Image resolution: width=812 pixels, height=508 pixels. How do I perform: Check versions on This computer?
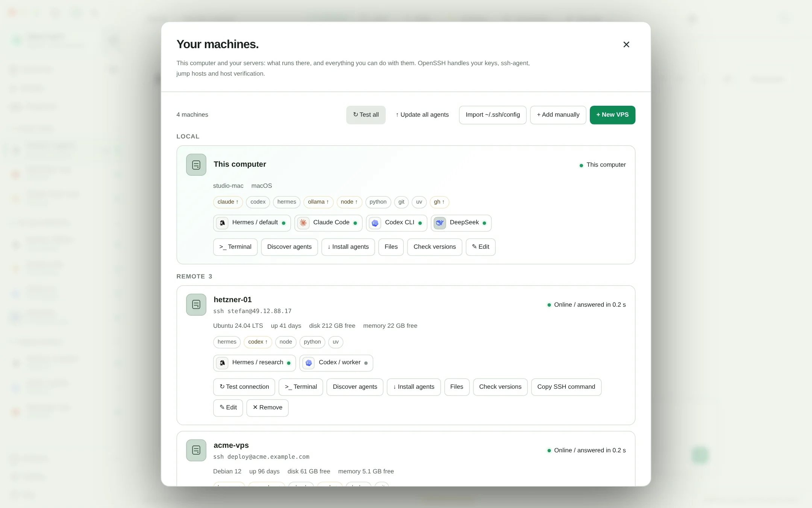(x=435, y=247)
